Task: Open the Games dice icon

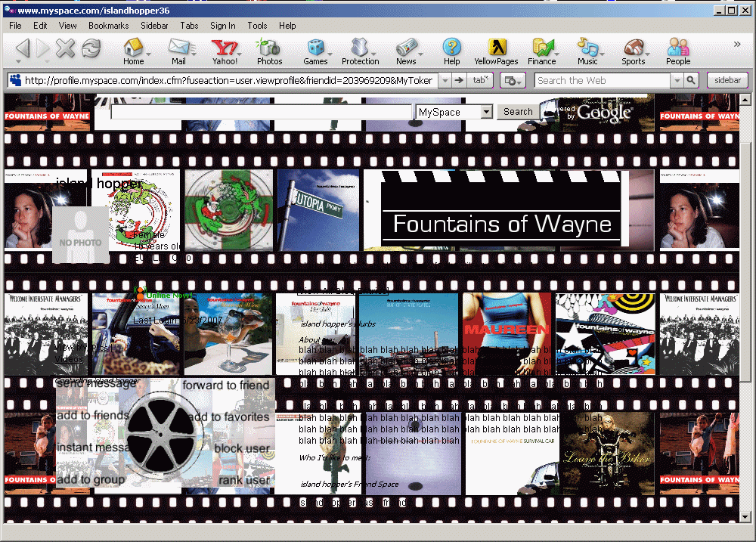Action: (315, 51)
